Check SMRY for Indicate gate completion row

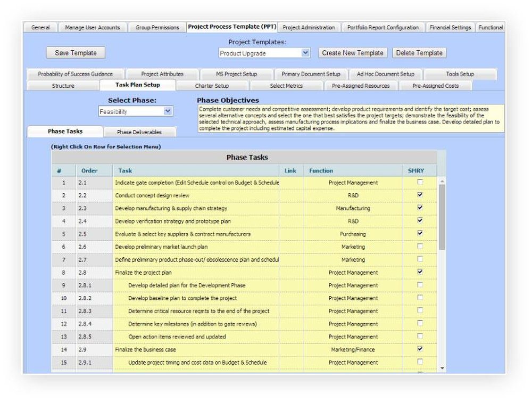coord(420,182)
